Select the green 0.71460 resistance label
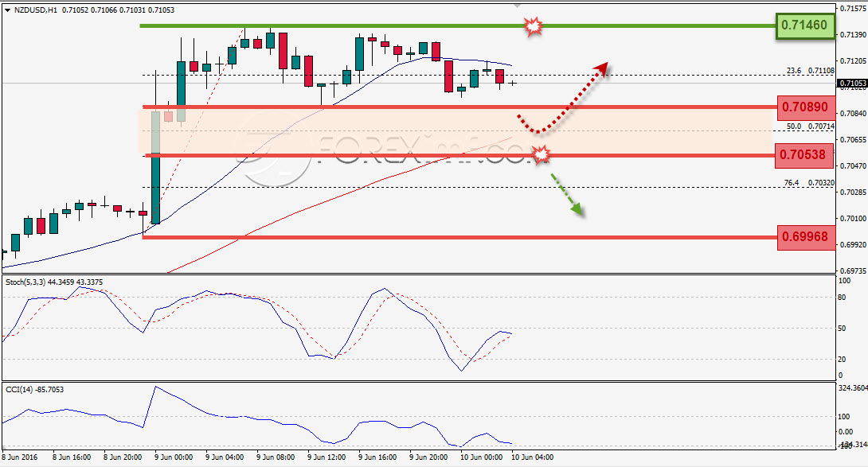The image size is (868, 467). pos(805,26)
